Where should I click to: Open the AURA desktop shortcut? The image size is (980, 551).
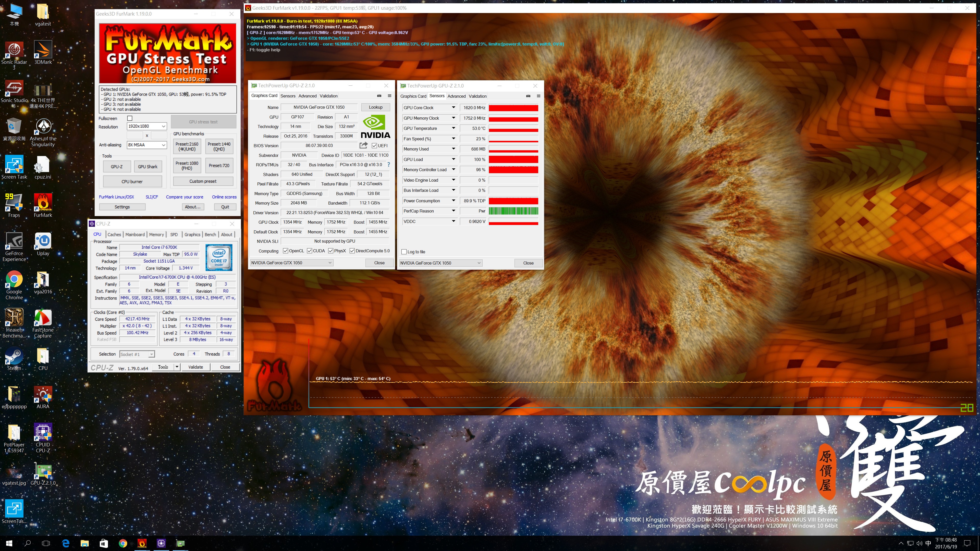43,397
